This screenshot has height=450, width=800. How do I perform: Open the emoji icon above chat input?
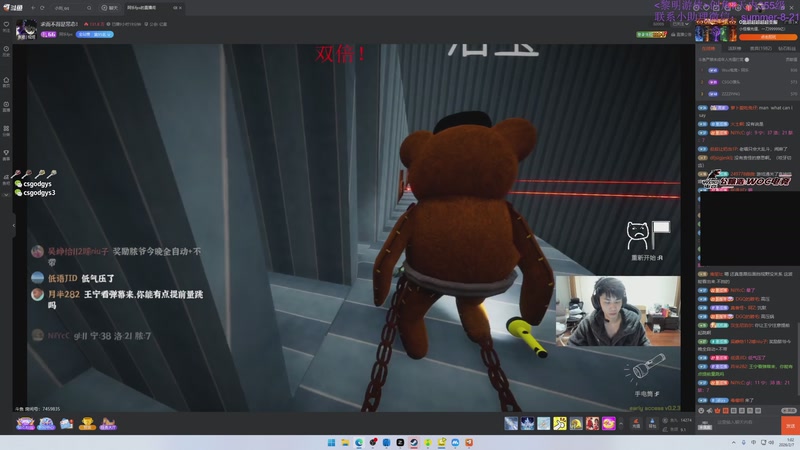tap(702, 410)
